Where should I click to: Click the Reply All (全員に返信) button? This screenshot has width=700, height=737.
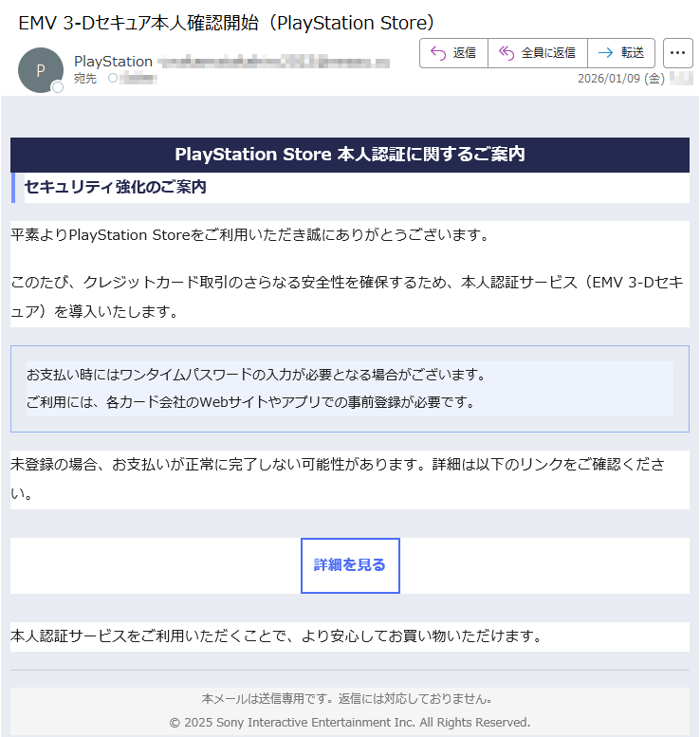point(538,53)
